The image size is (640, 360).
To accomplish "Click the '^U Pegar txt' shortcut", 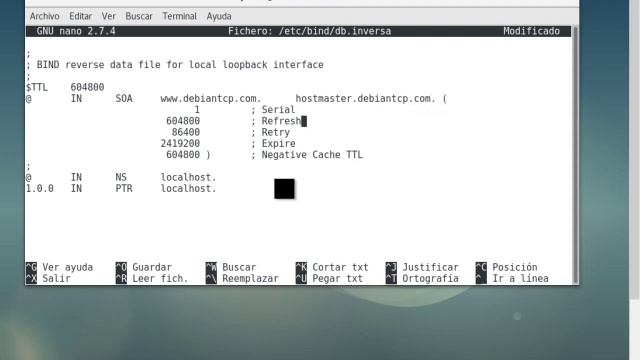I will click(329, 279).
